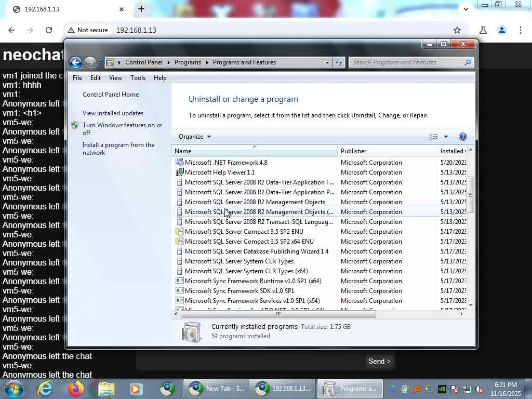Open Turn Windows features on or off
Image resolution: width=532 pixels, height=399 pixels.
(123, 129)
